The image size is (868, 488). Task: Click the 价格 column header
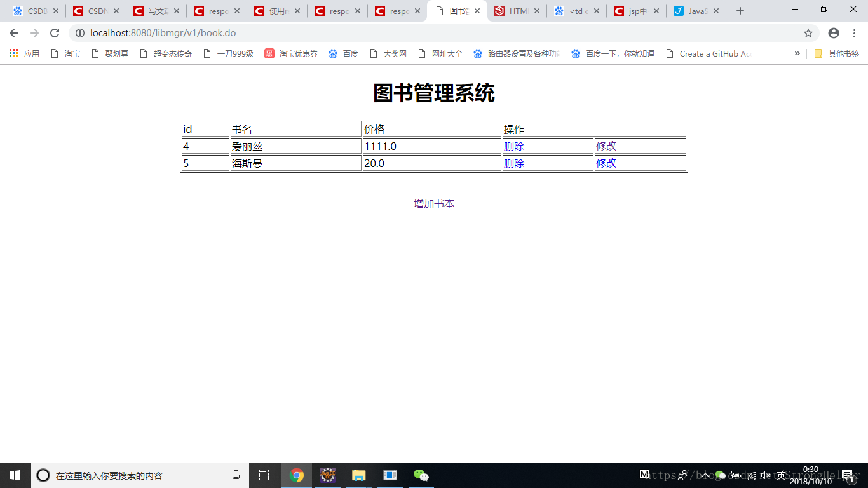tap(432, 129)
